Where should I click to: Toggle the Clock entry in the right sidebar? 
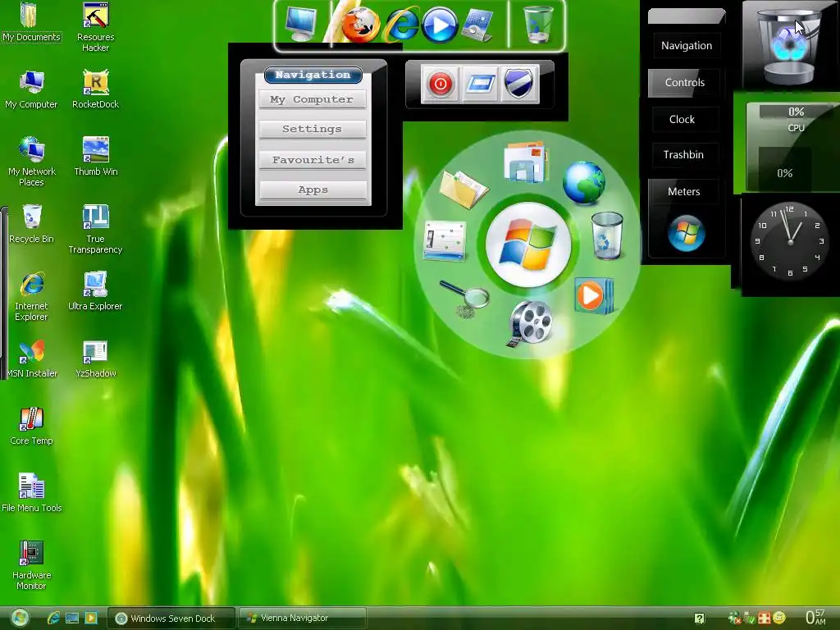(682, 120)
